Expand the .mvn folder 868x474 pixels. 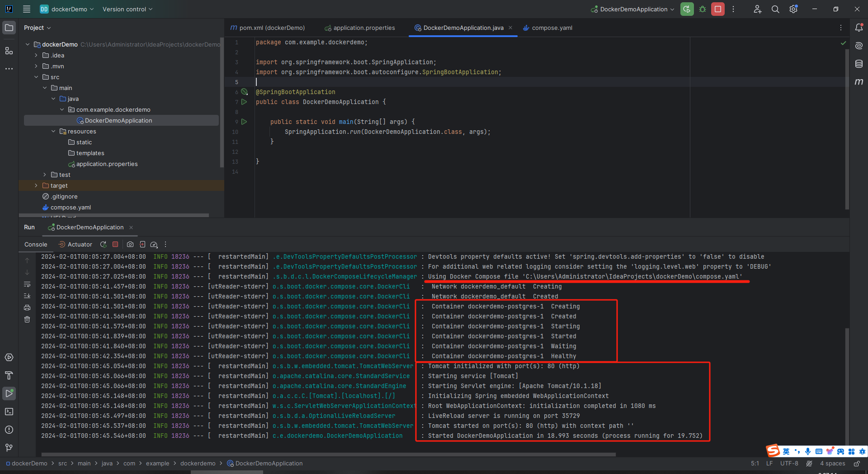[x=36, y=66]
